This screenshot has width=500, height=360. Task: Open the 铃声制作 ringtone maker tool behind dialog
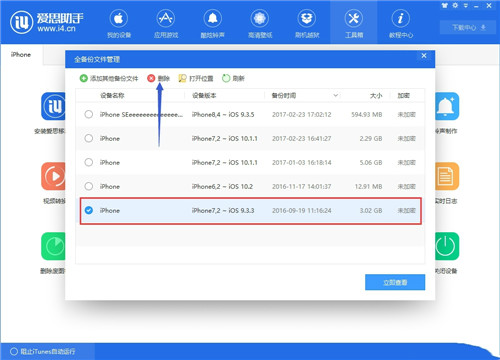[447, 113]
